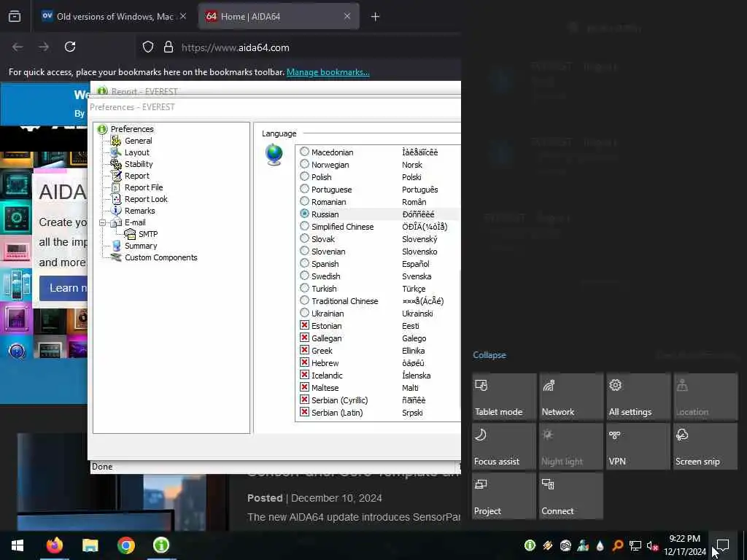Switch to the Old versions of Windows tab
The height and width of the screenshot is (560, 747).
click(115, 17)
